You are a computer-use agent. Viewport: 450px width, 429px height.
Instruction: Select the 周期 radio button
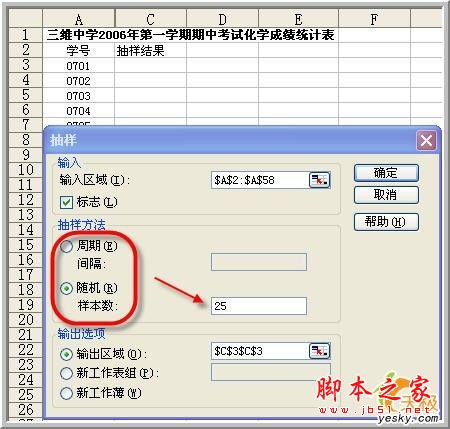66,247
